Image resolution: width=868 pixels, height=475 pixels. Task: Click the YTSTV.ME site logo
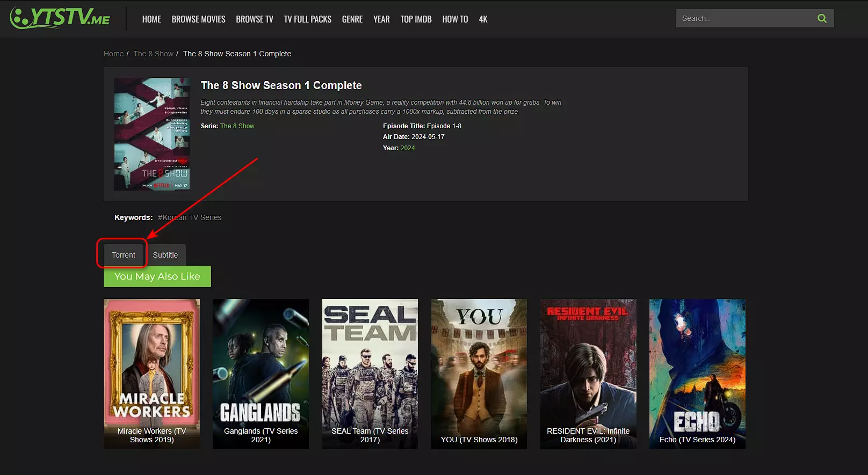(x=60, y=18)
